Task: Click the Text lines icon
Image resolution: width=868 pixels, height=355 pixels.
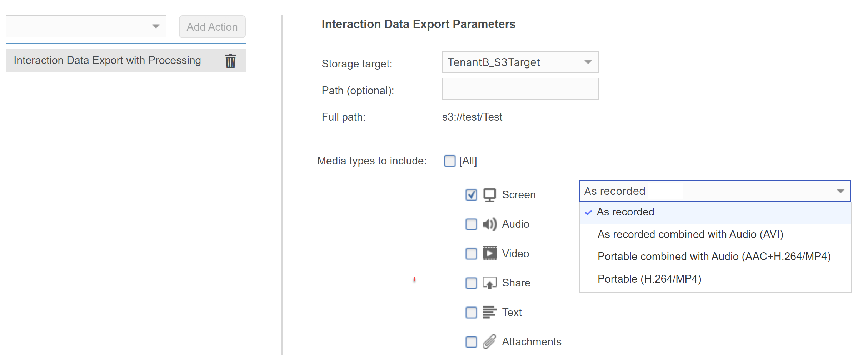Action: point(489,312)
